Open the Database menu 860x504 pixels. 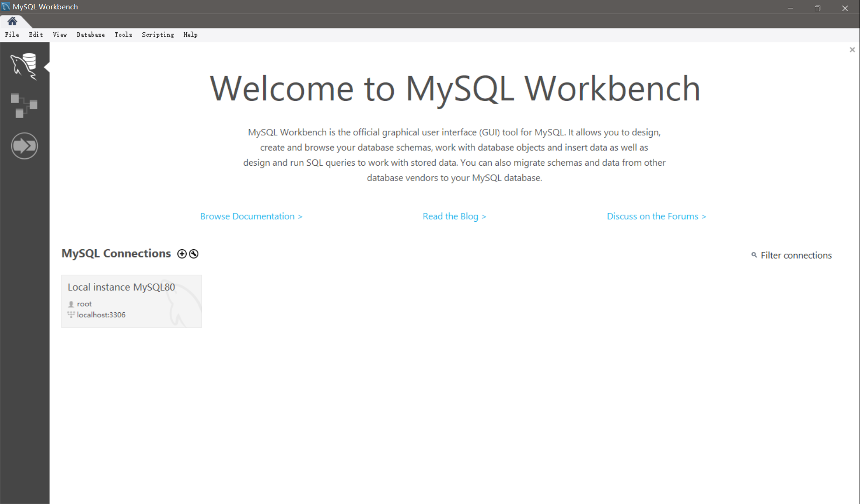91,35
